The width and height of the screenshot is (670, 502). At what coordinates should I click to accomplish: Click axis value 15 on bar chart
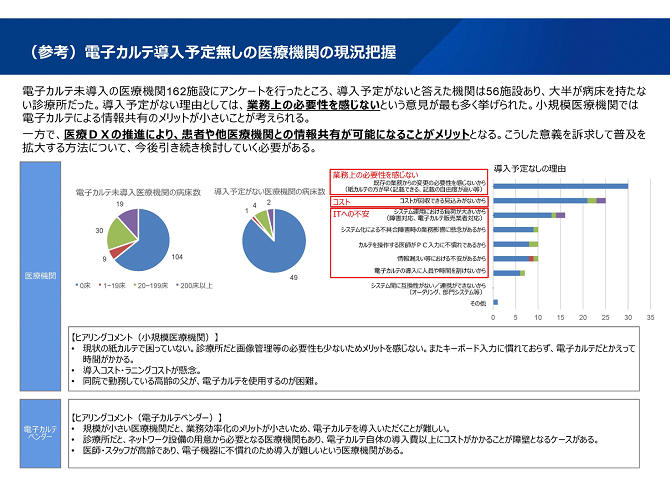560,317
